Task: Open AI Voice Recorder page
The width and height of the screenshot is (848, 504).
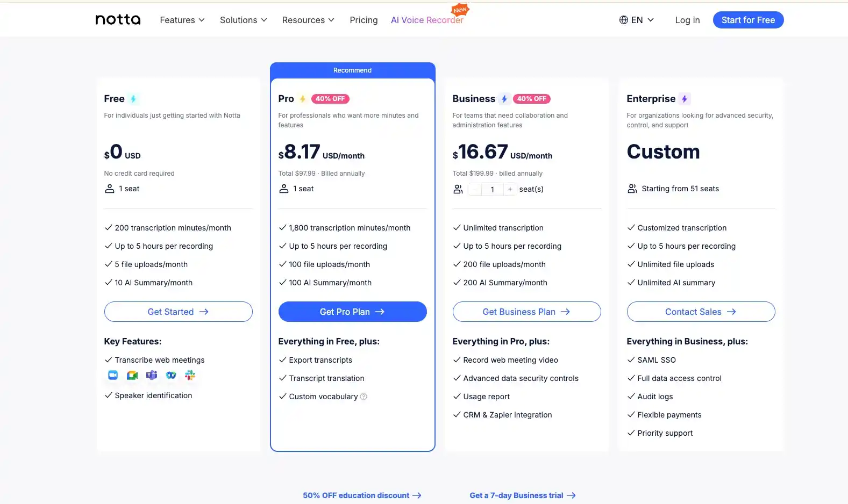Action: pos(427,20)
